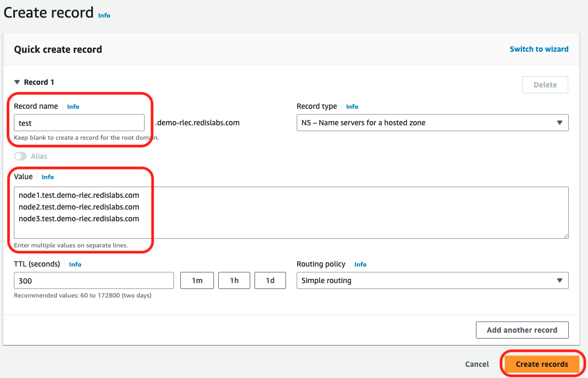Set TTL to 1m preset

[x=197, y=280]
